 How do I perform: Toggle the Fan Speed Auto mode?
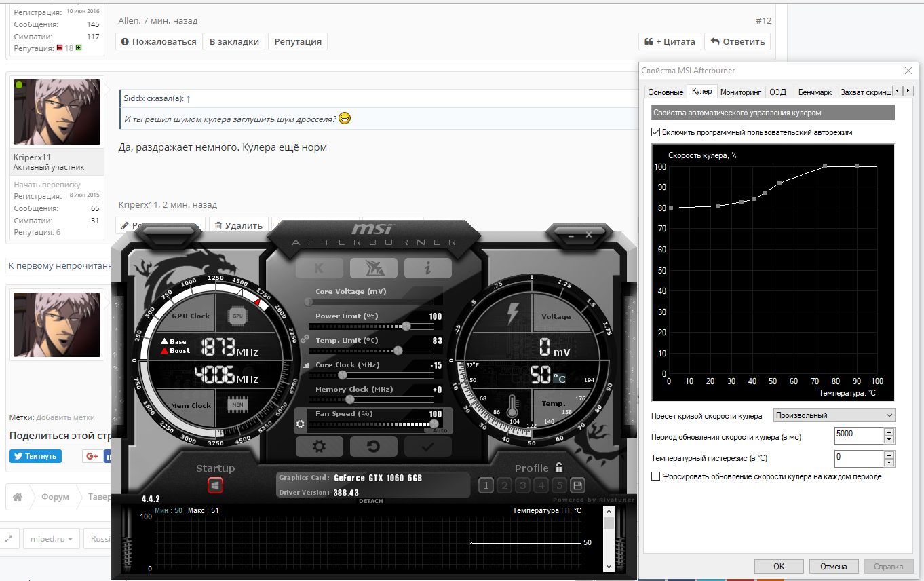(x=440, y=430)
